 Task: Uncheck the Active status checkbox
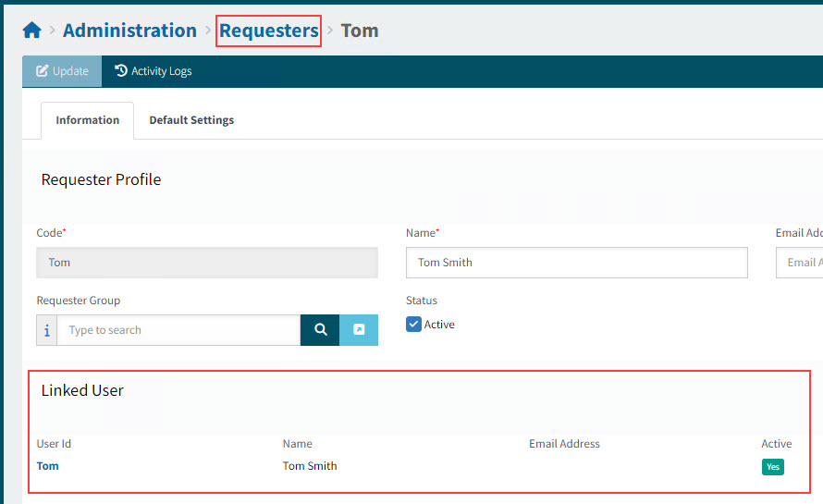click(x=414, y=325)
